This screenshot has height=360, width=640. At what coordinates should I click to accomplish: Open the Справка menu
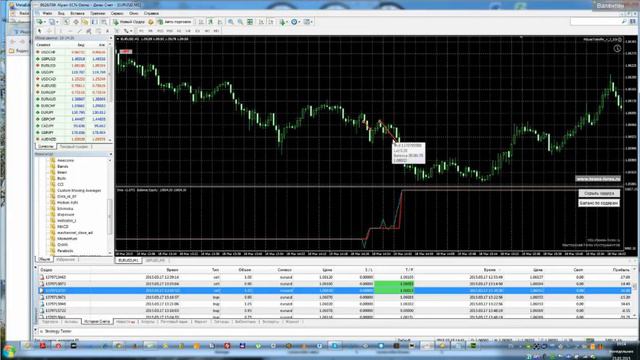pyautogui.click(x=151, y=13)
